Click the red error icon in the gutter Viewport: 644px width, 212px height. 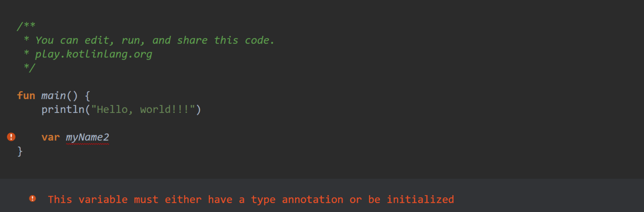tap(11, 137)
